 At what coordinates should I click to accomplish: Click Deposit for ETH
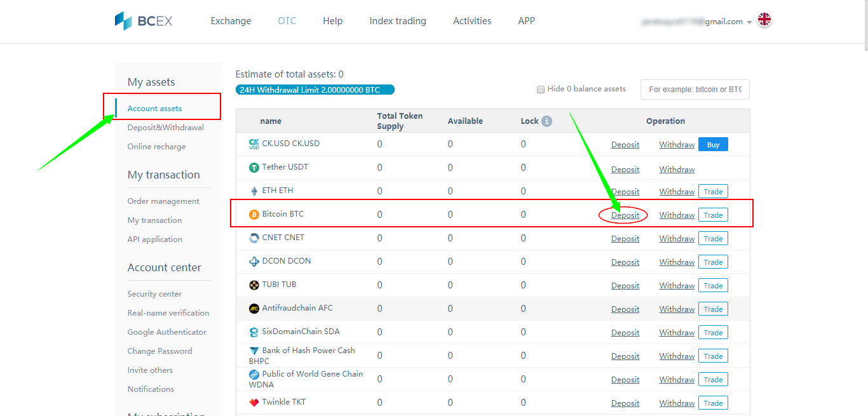tap(625, 192)
